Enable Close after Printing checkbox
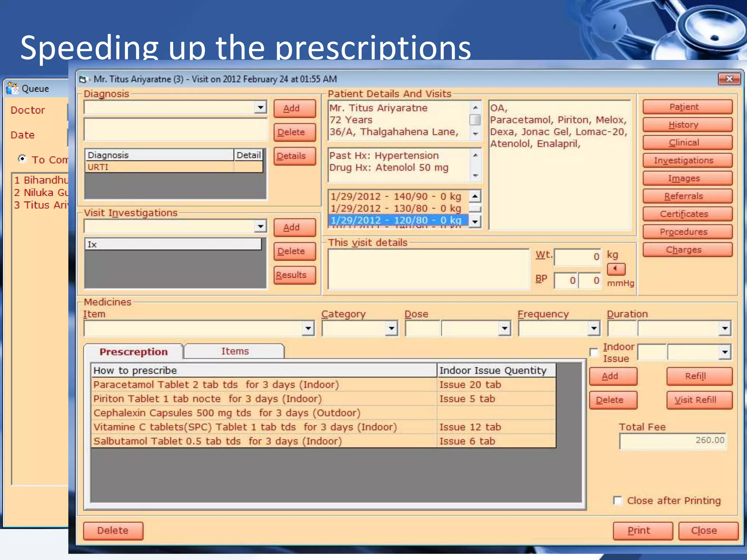The height and width of the screenshot is (560, 747). [x=618, y=500]
